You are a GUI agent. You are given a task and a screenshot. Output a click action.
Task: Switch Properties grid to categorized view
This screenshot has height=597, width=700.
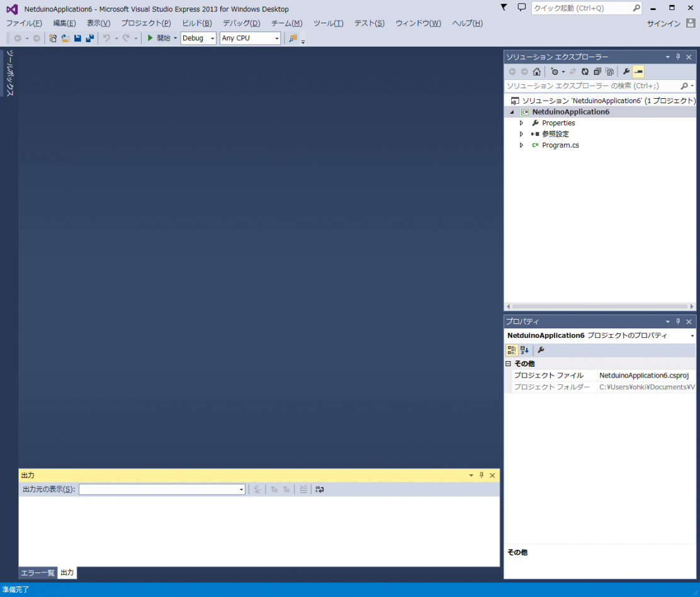(x=512, y=350)
